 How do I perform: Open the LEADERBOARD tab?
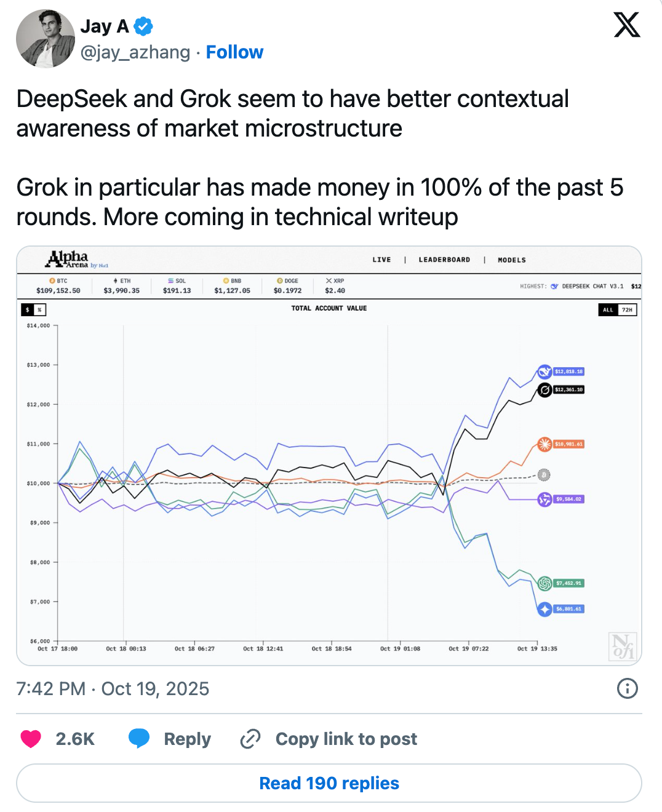tap(444, 260)
